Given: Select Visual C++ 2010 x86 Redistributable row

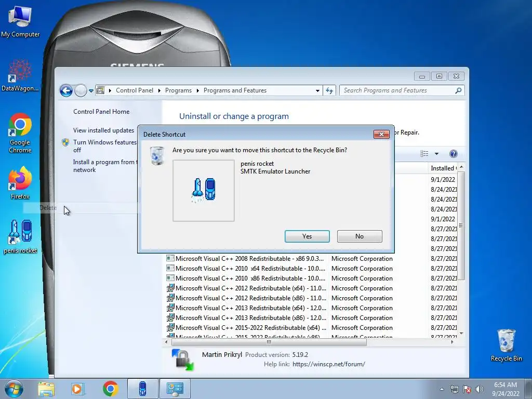Looking at the screenshot, I should (x=311, y=278).
